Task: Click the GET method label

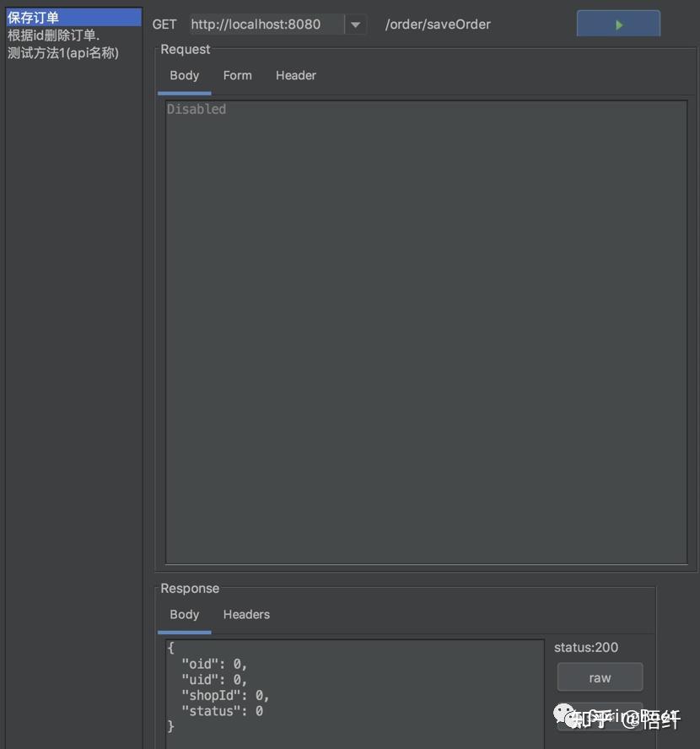Action: tap(164, 24)
